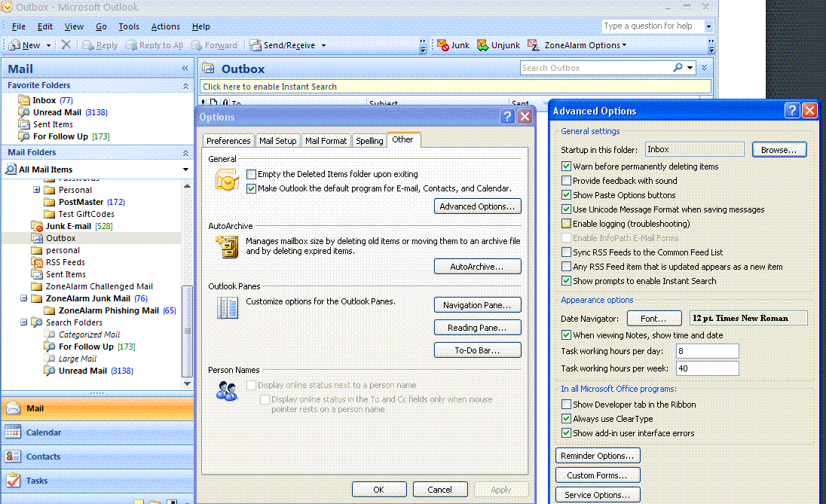Click the help question icon in Options dialog
Image resolution: width=826 pixels, height=504 pixels.
(507, 116)
